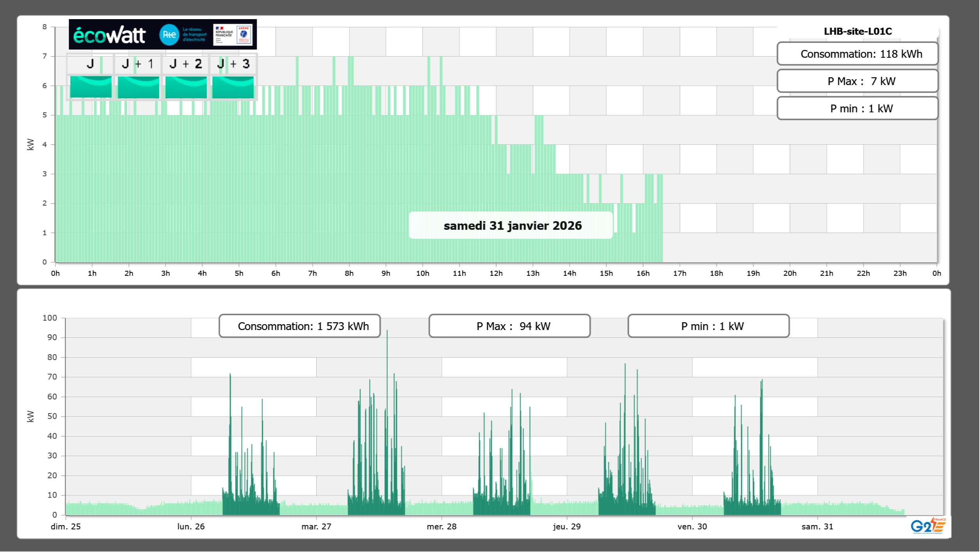The image size is (980, 552).
Task: Click the Consommation: 1 573 kWh box
Action: pyautogui.click(x=299, y=326)
